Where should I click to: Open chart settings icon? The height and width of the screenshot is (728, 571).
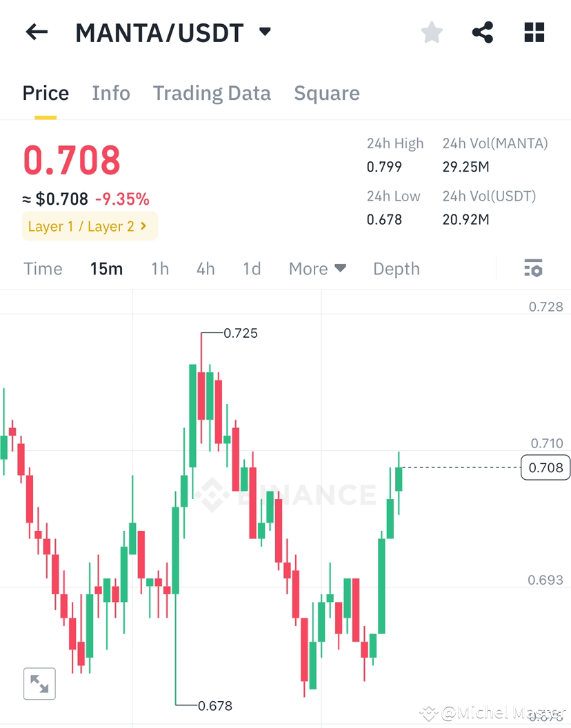pos(533,268)
